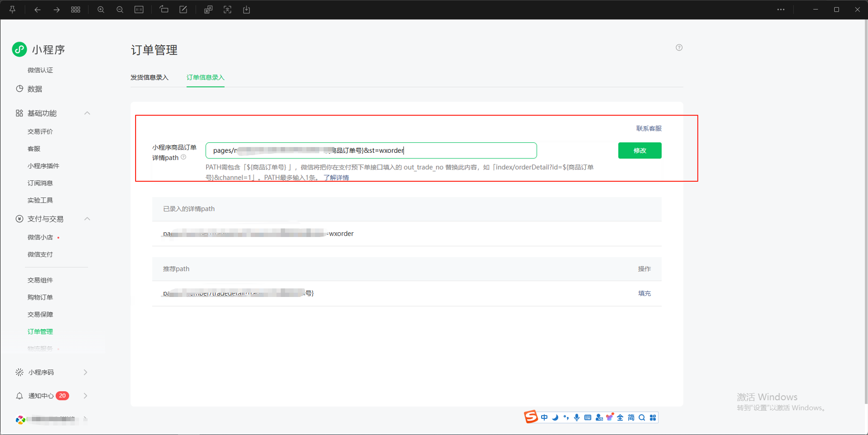Expand the 小程序码 arrow

pyautogui.click(x=86, y=372)
